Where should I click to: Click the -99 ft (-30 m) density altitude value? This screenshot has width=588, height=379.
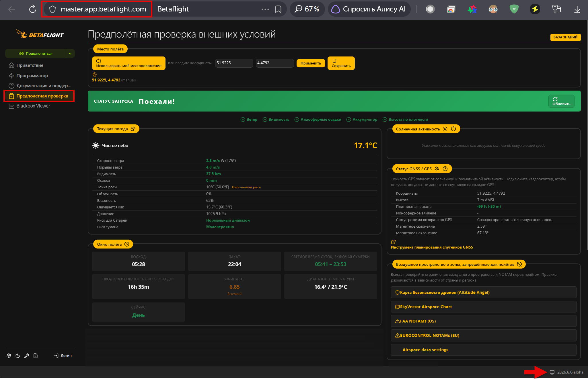tap(489, 207)
